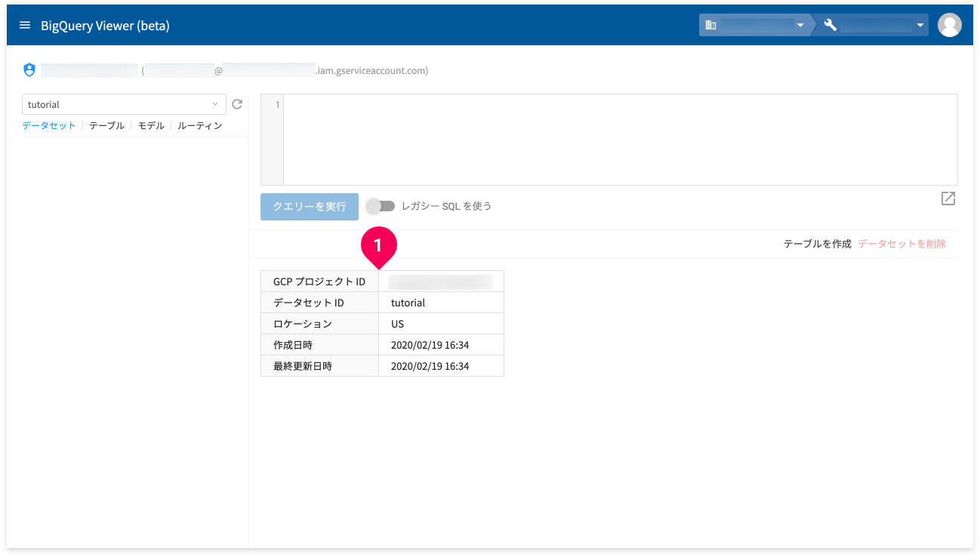This screenshot has width=980, height=557.
Task: Click the iam.gserviceaccount.com email text
Action: [x=371, y=71]
